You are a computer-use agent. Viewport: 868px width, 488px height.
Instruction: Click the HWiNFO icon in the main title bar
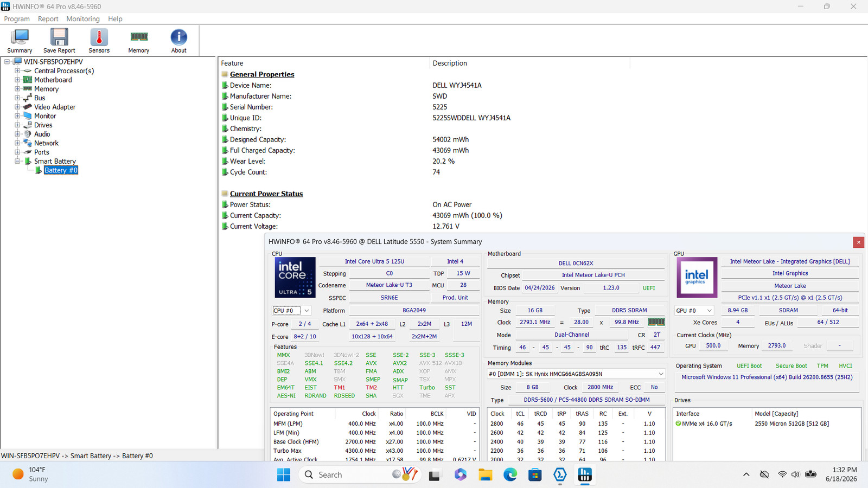[5, 7]
